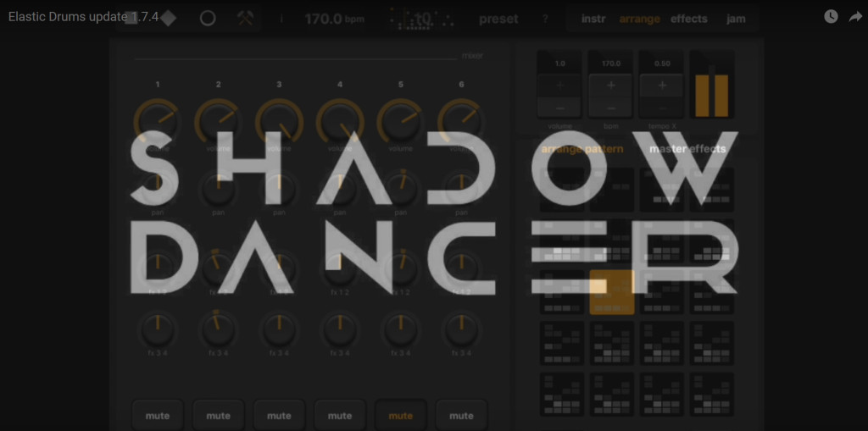The image size is (868, 431).
Task: Click the channel 6 volume knob
Action: (461, 122)
